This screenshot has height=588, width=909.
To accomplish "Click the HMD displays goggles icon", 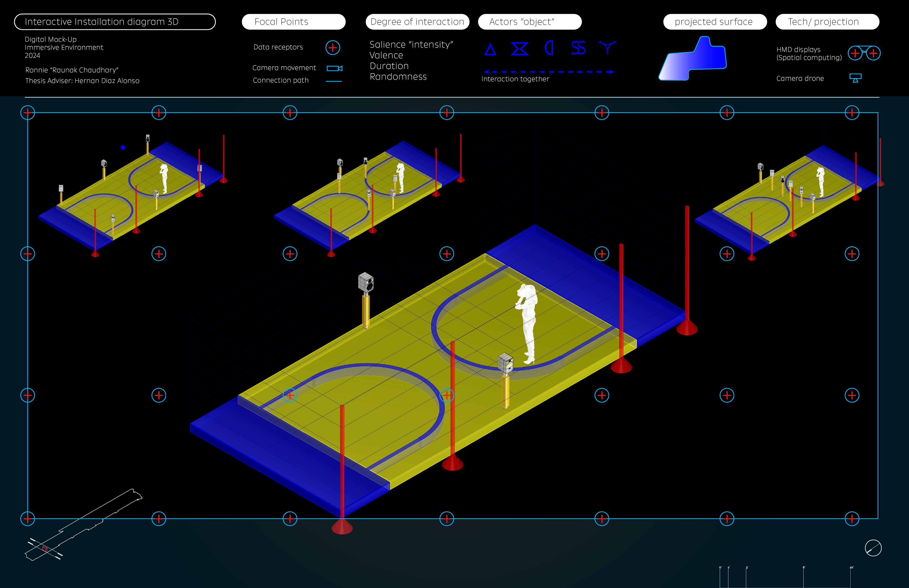I will (x=864, y=53).
